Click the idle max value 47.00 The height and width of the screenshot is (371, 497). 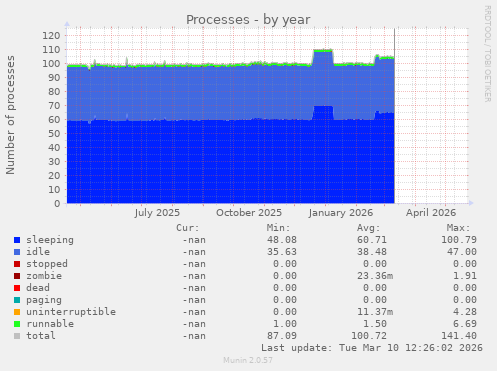(462, 252)
